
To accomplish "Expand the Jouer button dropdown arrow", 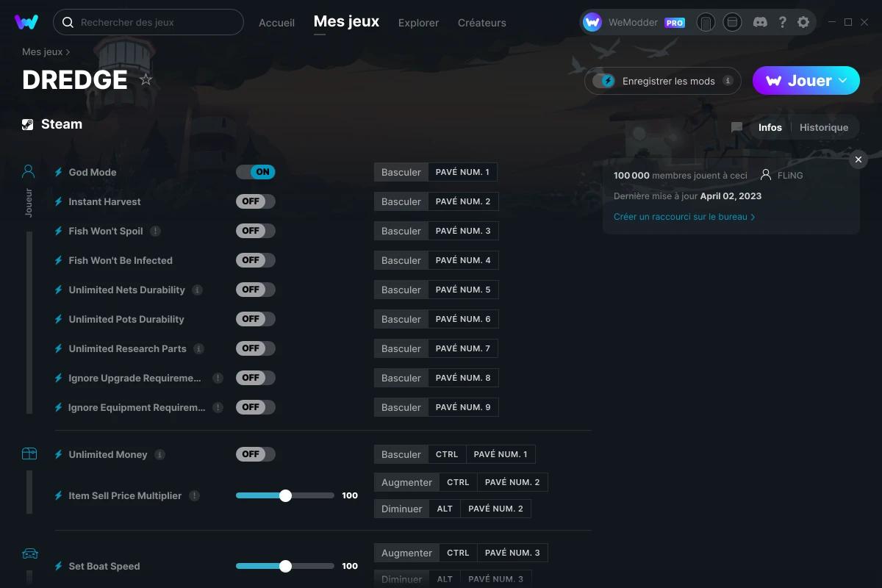I will 844,80.
